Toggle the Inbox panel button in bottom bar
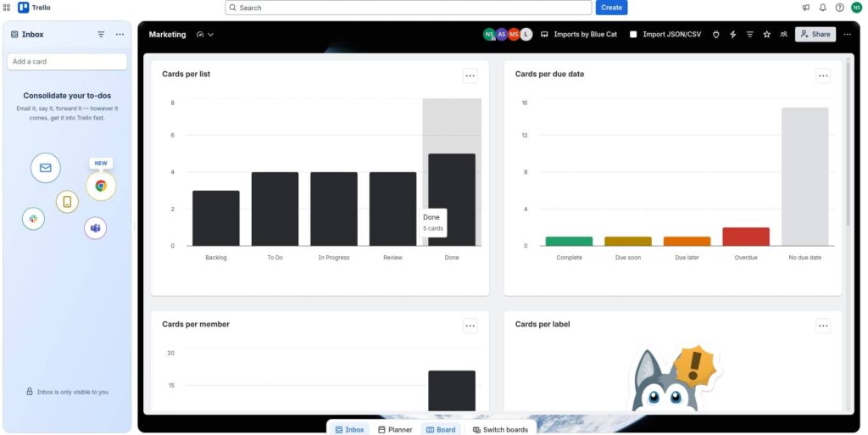 point(349,429)
